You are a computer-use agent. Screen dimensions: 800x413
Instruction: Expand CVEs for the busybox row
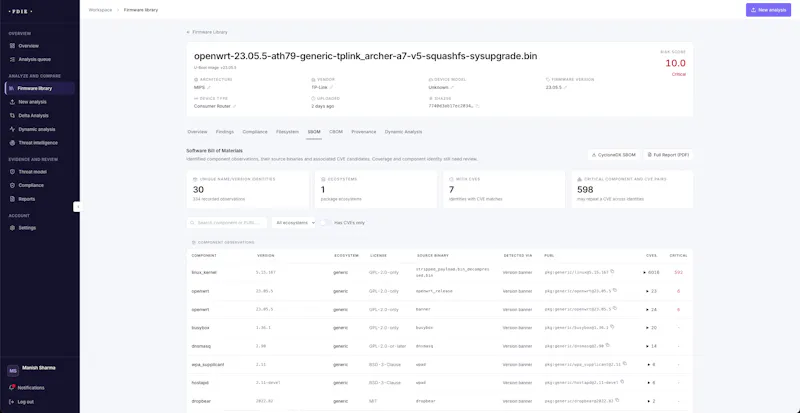652,328
